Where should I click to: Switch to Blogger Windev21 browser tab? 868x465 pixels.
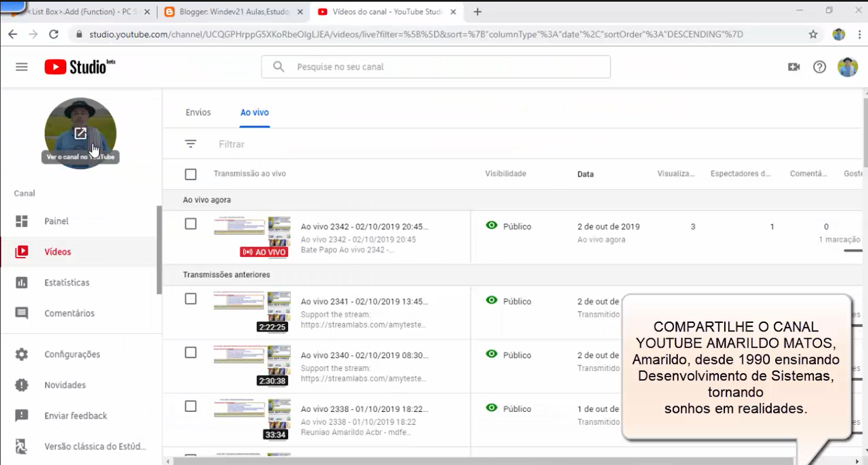pyautogui.click(x=234, y=11)
